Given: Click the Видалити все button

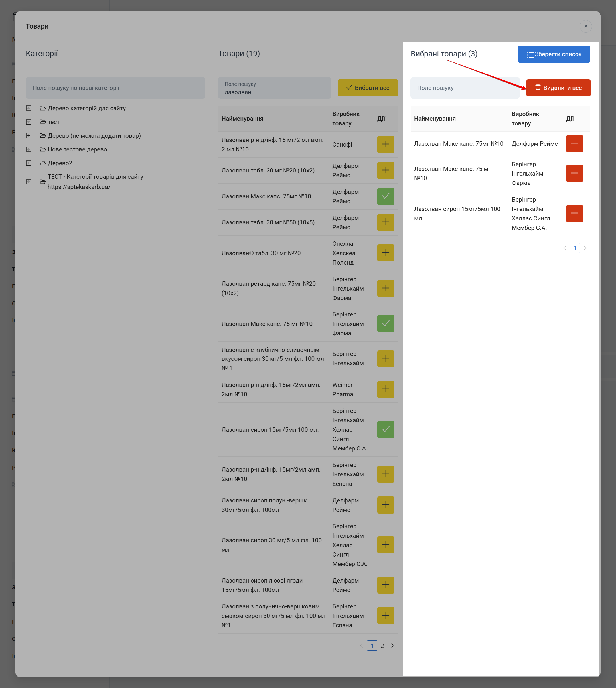Looking at the screenshot, I should tap(558, 88).
